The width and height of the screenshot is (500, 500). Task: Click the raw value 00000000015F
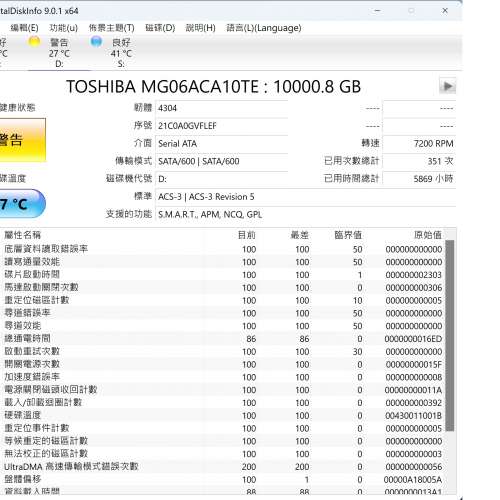[x=414, y=365]
